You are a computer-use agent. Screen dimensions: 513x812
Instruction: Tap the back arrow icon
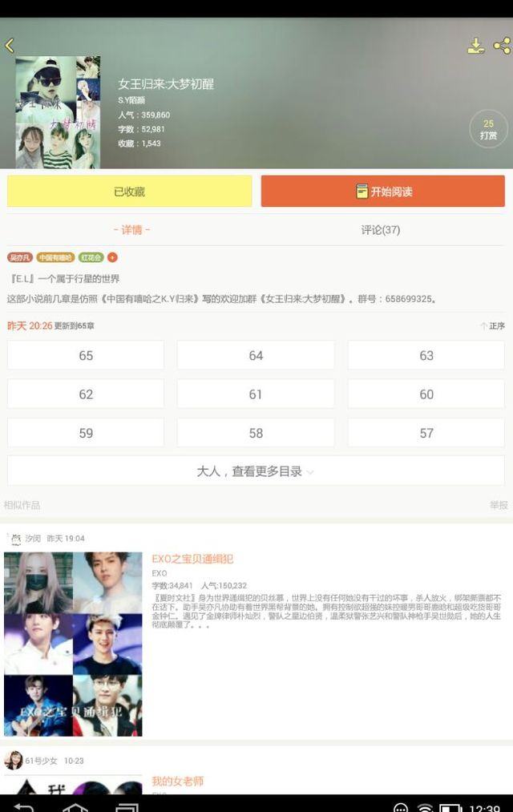[x=10, y=46]
